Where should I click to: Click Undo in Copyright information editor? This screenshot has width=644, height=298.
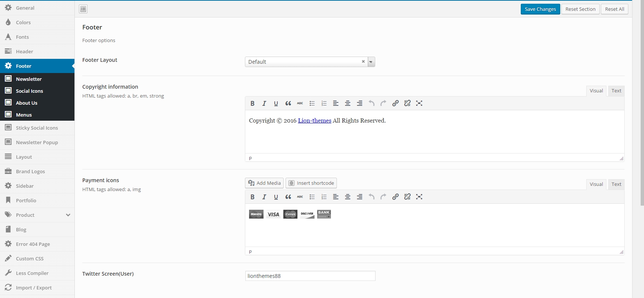[x=372, y=103]
